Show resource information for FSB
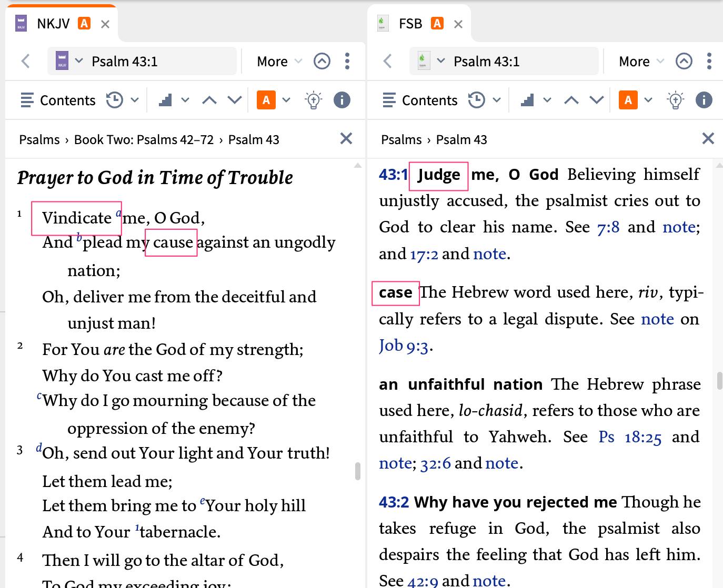The image size is (723, 588). pyautogui.click(x=704, y=100)
